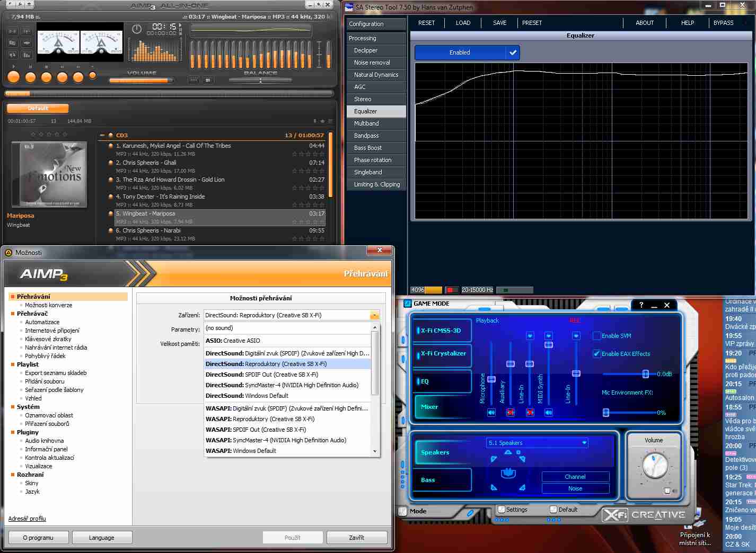Viewport: 756px width, 553px height.
Task: Open the Bass Boost section in Stereo Tool
Action: click(376, 148)
